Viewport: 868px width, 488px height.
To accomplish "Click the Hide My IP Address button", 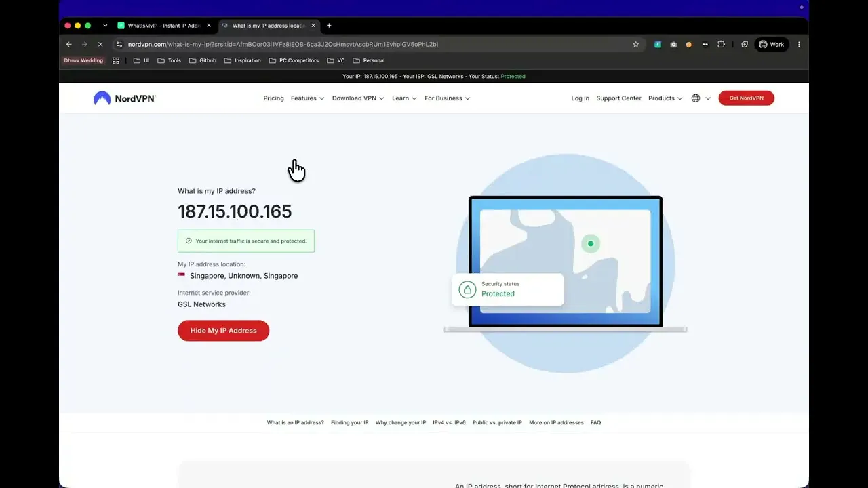I will click(x=223, y=331).
